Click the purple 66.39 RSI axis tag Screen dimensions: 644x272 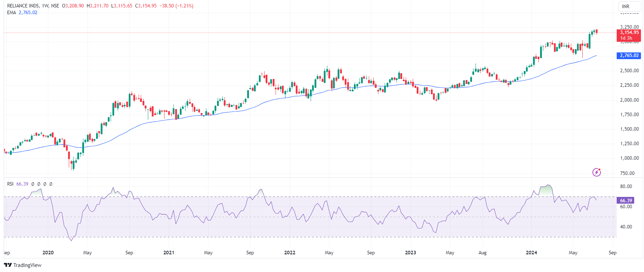pos(626,200)
